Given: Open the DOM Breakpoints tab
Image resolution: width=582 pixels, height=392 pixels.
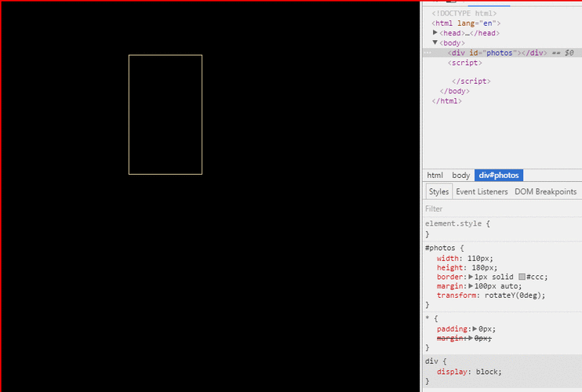Looking at the screenshot, I should pyautogui.click(x=545, y=191).
